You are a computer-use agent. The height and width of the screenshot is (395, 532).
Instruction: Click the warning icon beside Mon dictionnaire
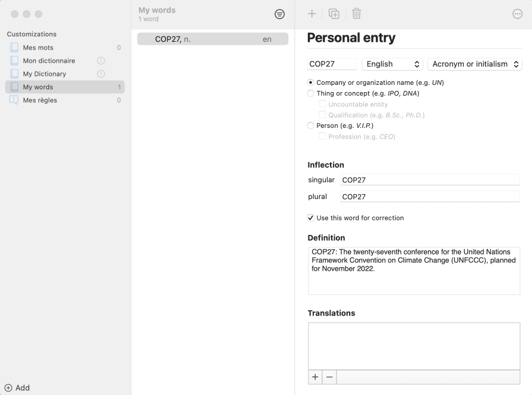(101, 61)
